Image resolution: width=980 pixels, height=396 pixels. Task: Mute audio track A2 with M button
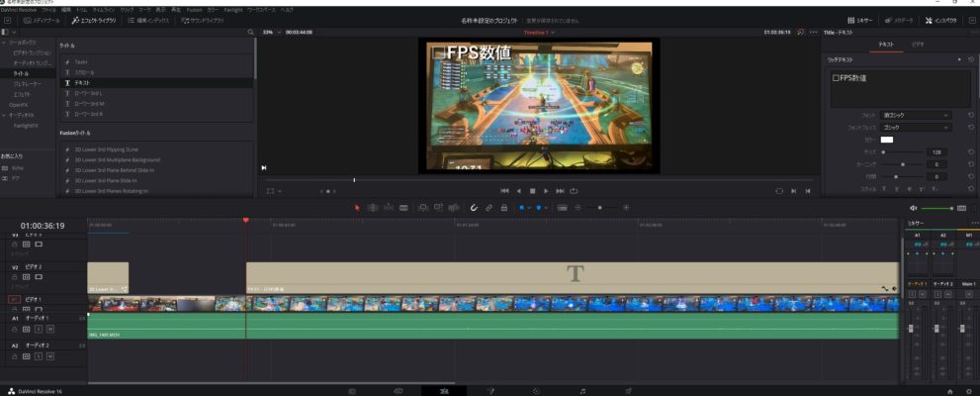coord(50,356)
